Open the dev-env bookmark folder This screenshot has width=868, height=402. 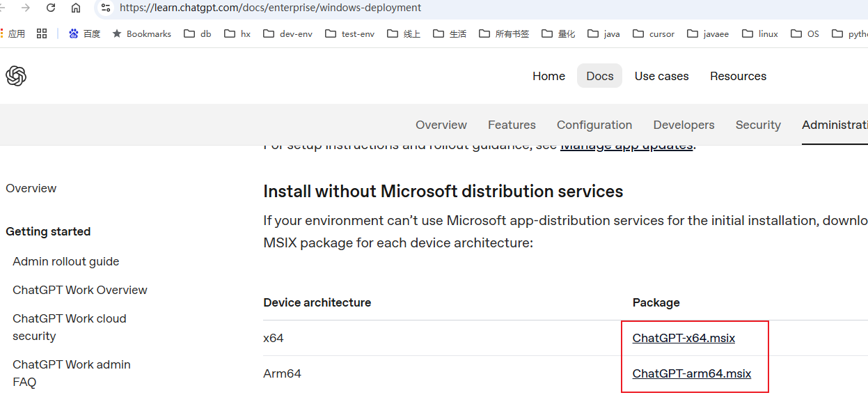coord(288,33)
